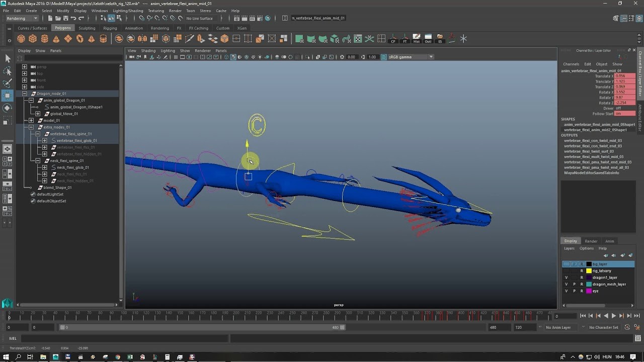Click the polygon sphere shelf icon
This screenshot has height=362, width=644.
pyautogui.click(x=21, y=39)
